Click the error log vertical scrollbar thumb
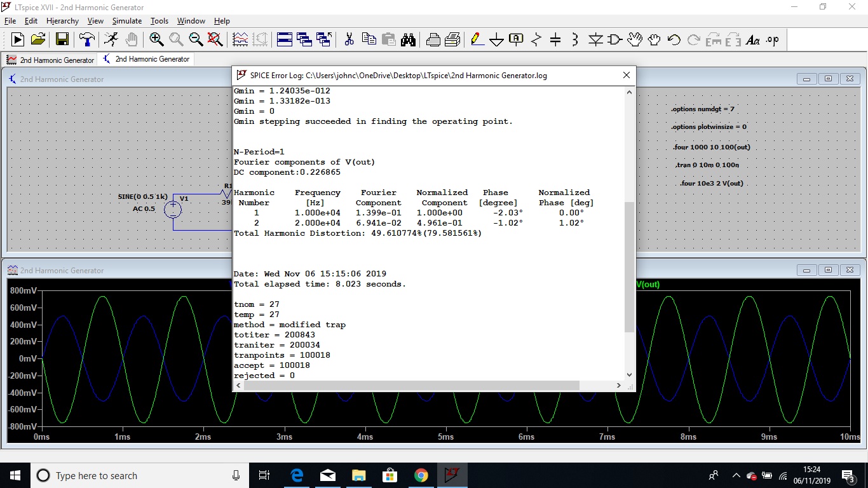This screenshot has width=868, height=488. pyautogui.click(x=629, y=267)
